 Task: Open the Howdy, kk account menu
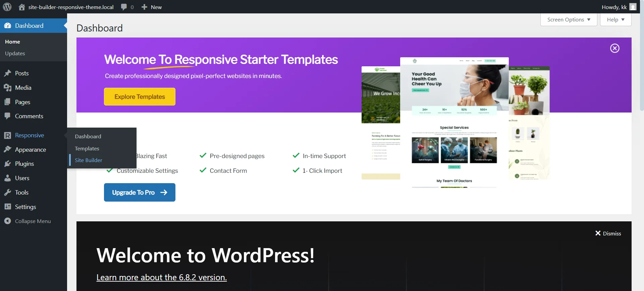[619, 7]
